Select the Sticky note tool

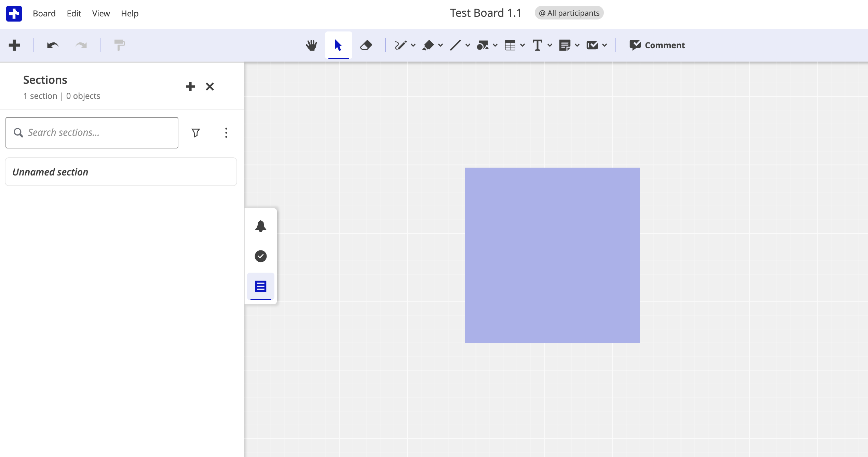click(565, 45)
